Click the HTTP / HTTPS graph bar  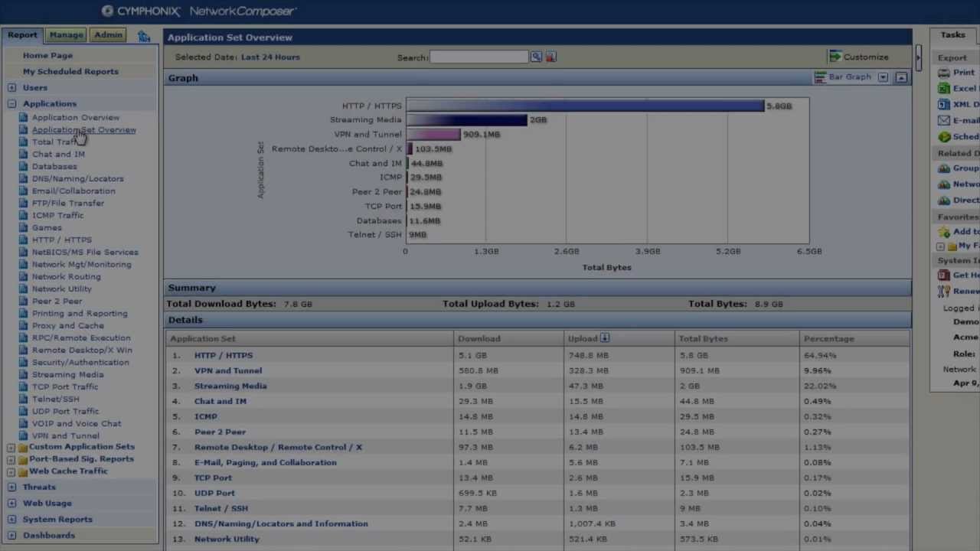(x=585, y=106)
